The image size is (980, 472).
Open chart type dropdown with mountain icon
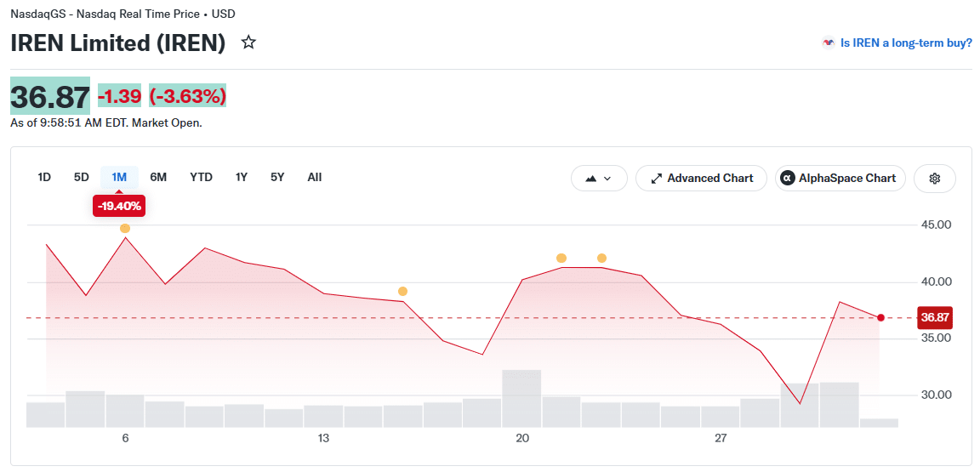(x=599, y=179)
